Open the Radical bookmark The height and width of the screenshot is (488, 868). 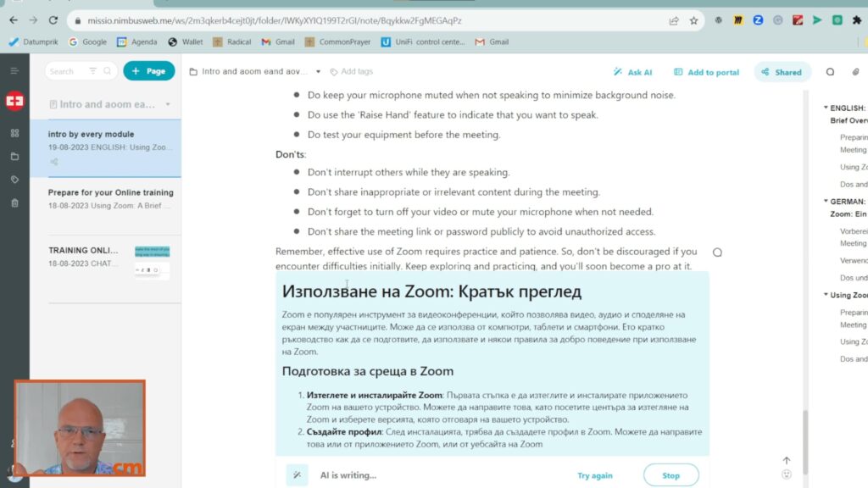click(232, 42)
